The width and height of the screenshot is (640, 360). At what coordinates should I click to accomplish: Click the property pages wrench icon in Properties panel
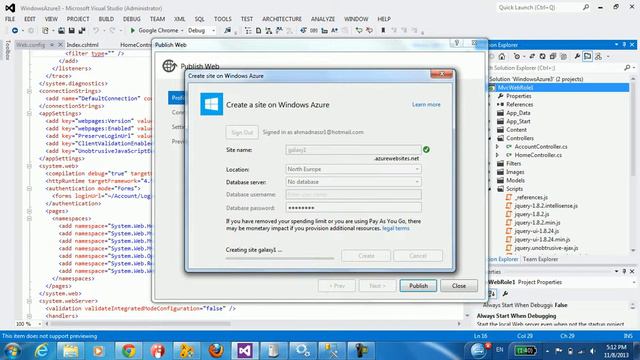point(505,293)
